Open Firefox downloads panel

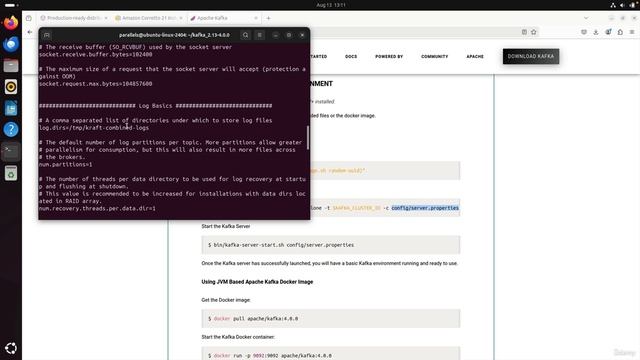(x=596, y=32)
